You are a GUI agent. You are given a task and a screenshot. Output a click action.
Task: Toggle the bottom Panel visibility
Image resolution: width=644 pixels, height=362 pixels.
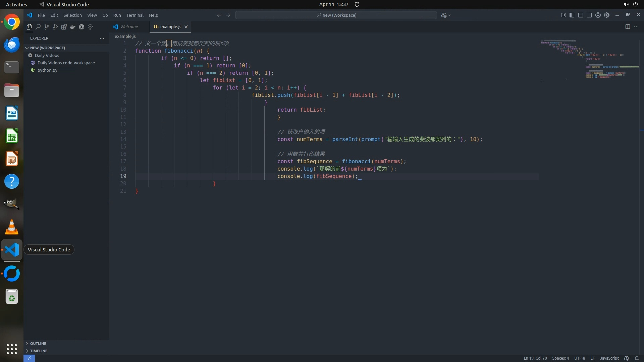(581, 15)
